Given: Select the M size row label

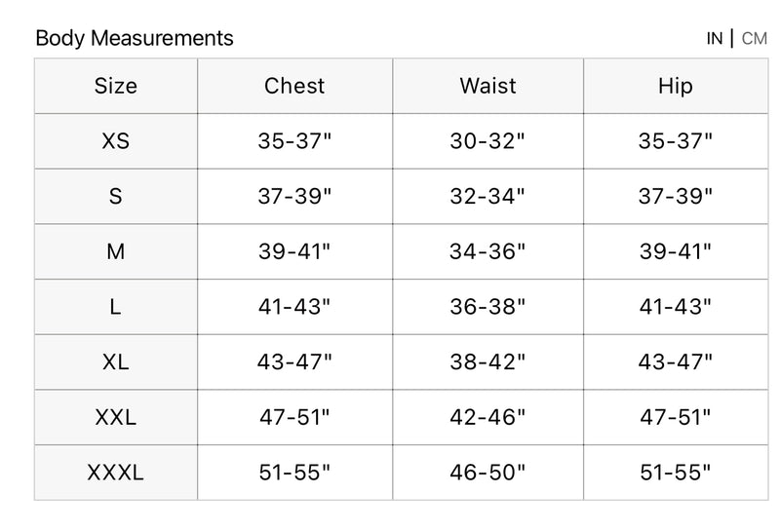Looking at the screenshot, I should 116,252.
